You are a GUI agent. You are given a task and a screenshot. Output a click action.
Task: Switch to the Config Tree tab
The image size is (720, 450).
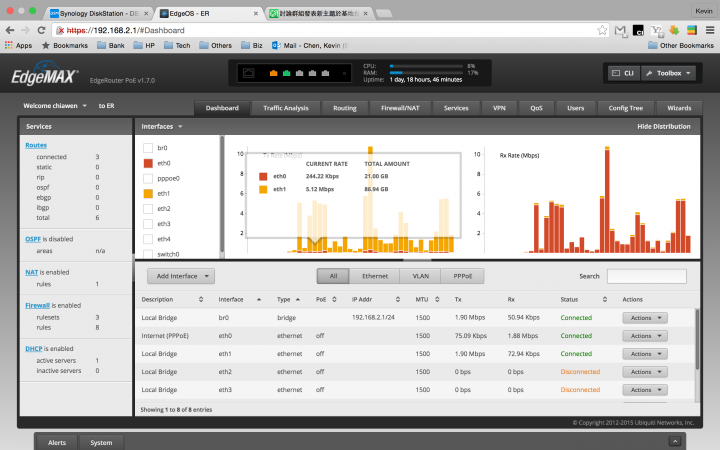pyautogui.click(x=625, y=108)
